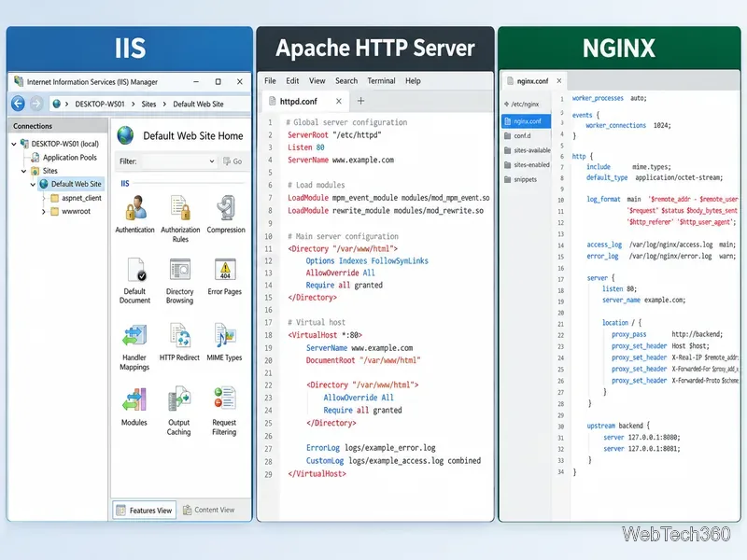Open the File menu in Apache editor
The width and height of the screenshot is (747, 560).
click(x=270, y=81)
